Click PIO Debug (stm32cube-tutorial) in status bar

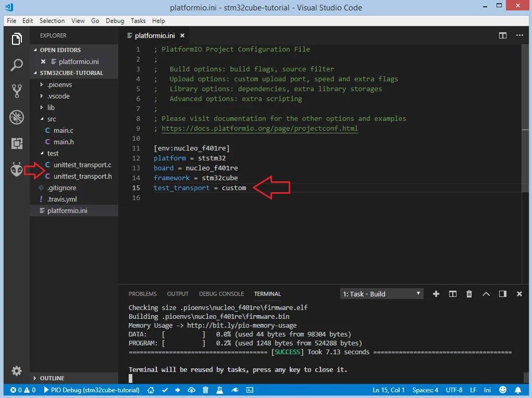click(x=92, y=390)
